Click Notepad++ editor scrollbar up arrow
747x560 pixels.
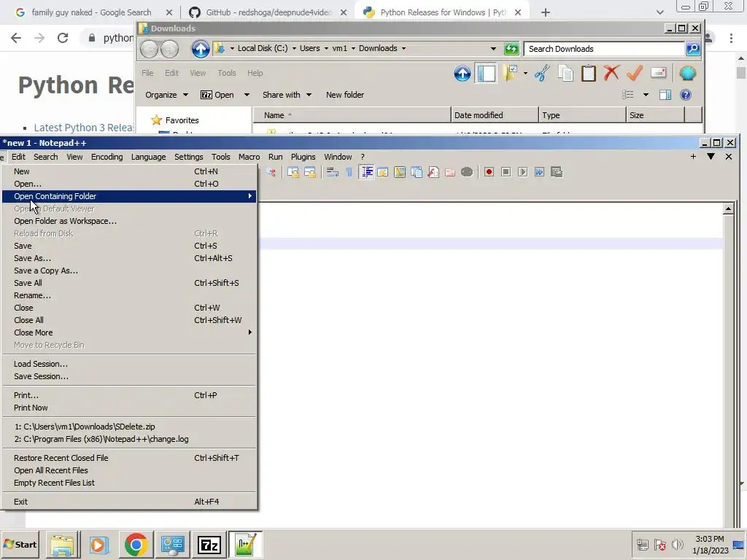click(729, 209)
